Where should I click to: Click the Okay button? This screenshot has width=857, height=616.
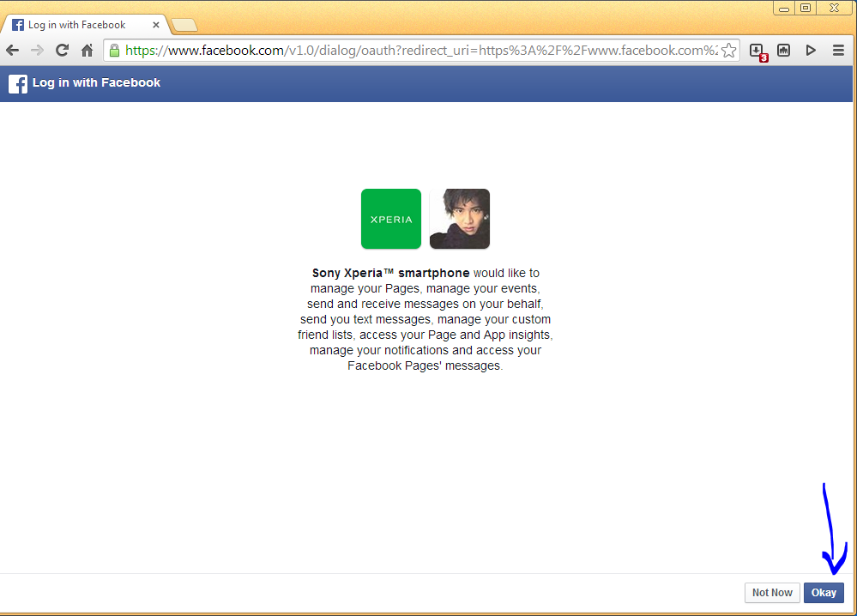(x=824, y=593)
